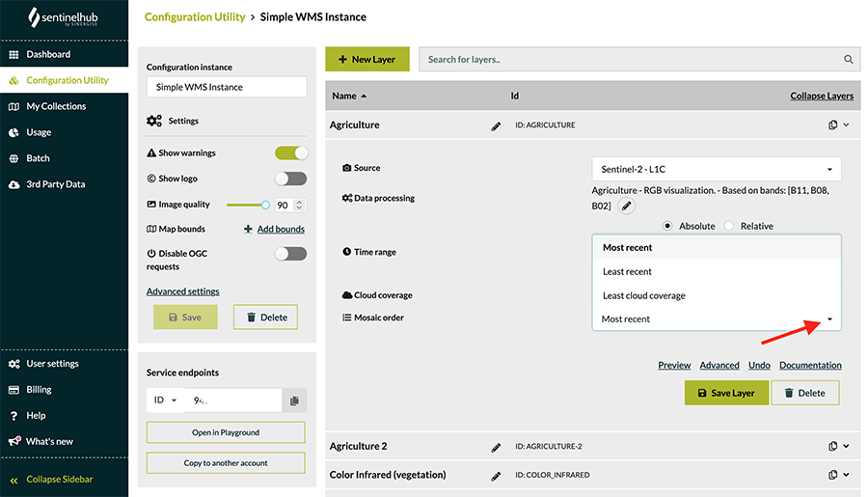Collapse the sidebar
868x497 pixels.
click(x=59, y=480)
